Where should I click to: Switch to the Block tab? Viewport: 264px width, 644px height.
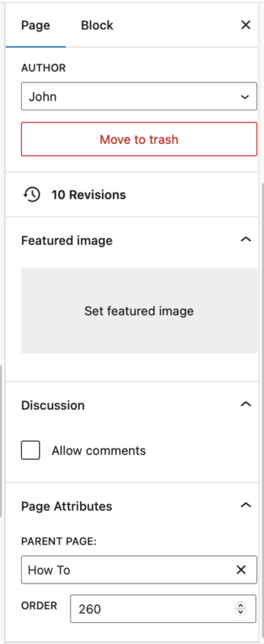97,25
